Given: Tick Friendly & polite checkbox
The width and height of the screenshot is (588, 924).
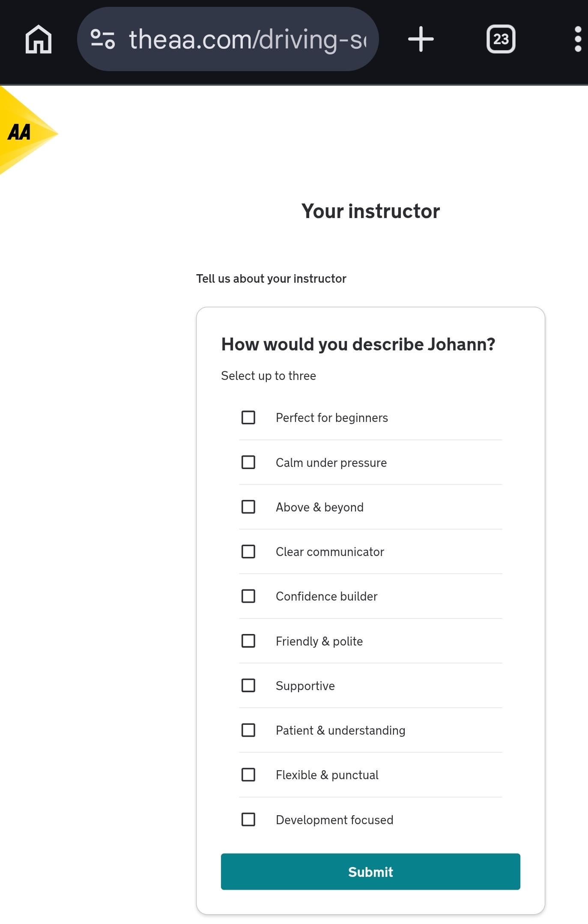Looking at the screenshot, I should (x=248, y=641).
